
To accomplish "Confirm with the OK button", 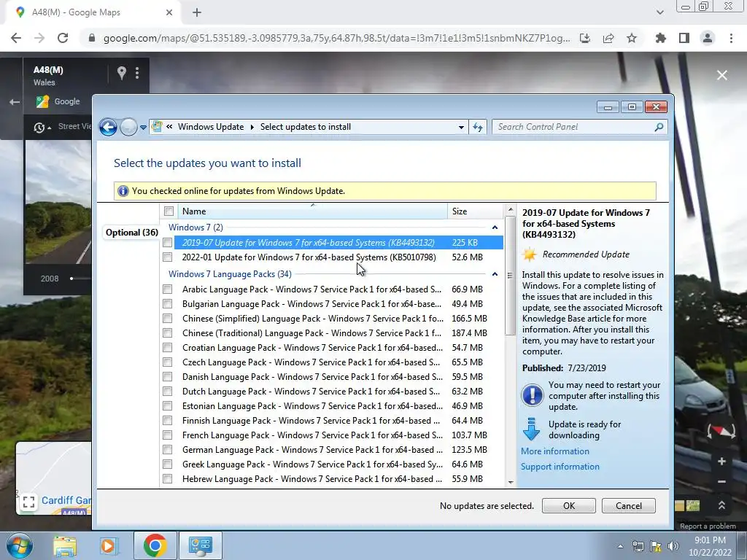I will tap(569, 506).
